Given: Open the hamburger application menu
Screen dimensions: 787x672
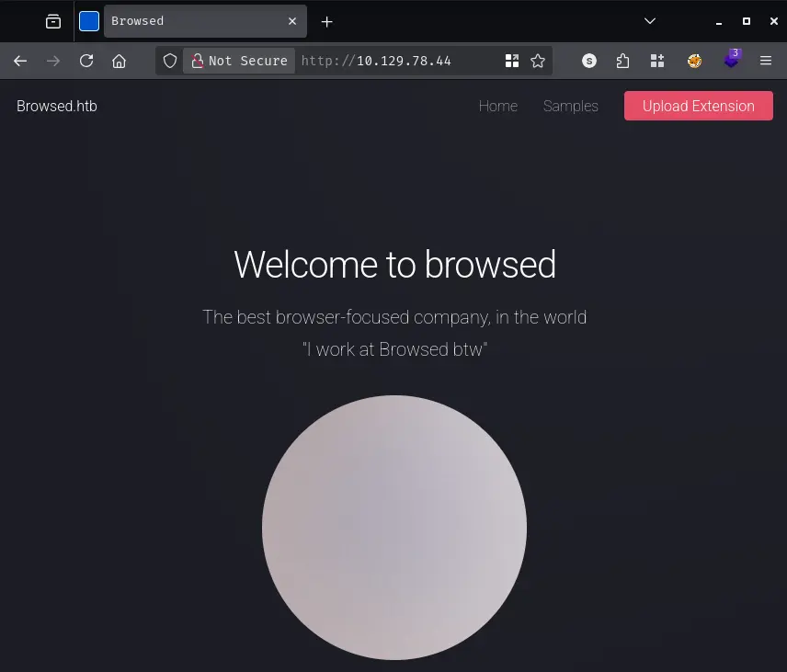Looking at the screenshot, I should [x=766, y=61].
